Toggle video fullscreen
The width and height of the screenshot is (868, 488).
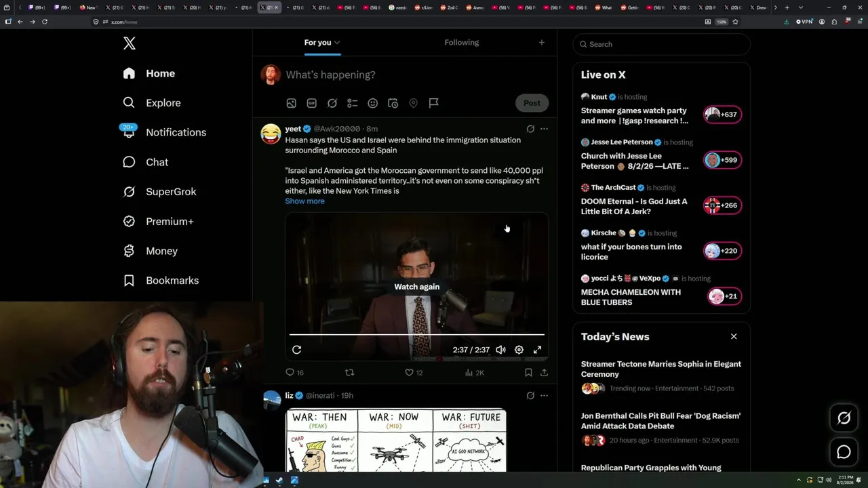tap(537, 350)
